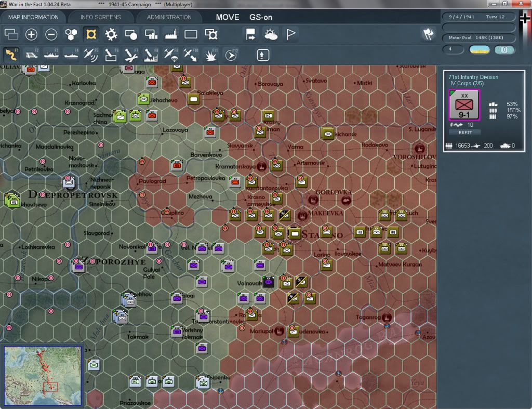Click the pill showing 4
532x409 pixels.
coord(453,49)
